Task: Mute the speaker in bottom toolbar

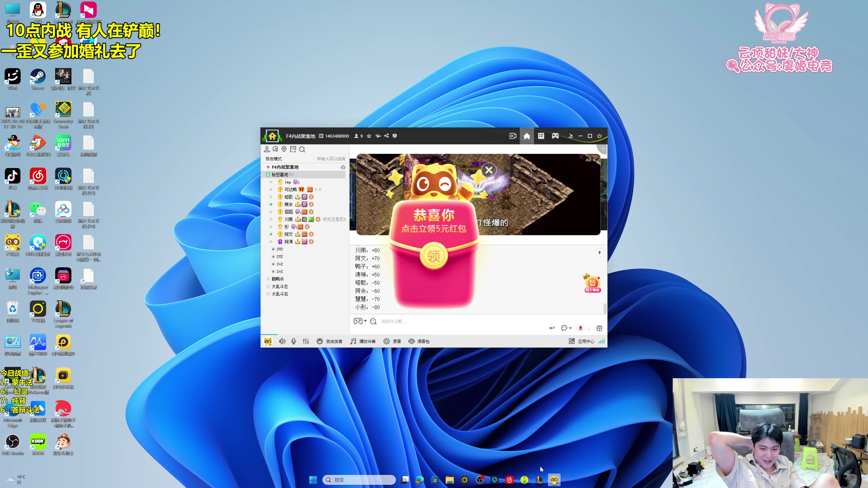Action: pyautogui.click(x=282, y=341)
